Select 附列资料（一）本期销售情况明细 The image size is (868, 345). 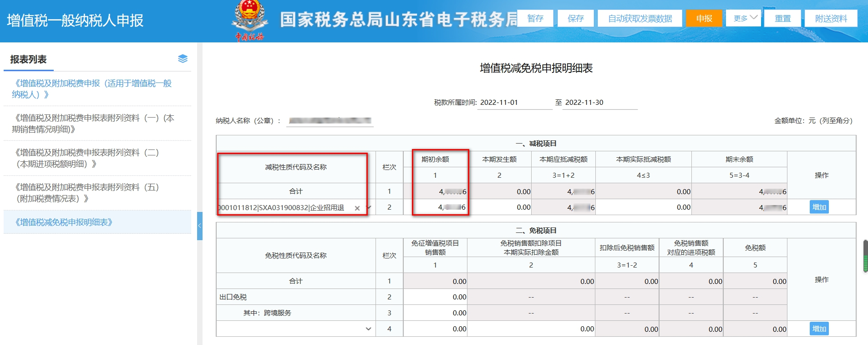(x=93, y=124)
